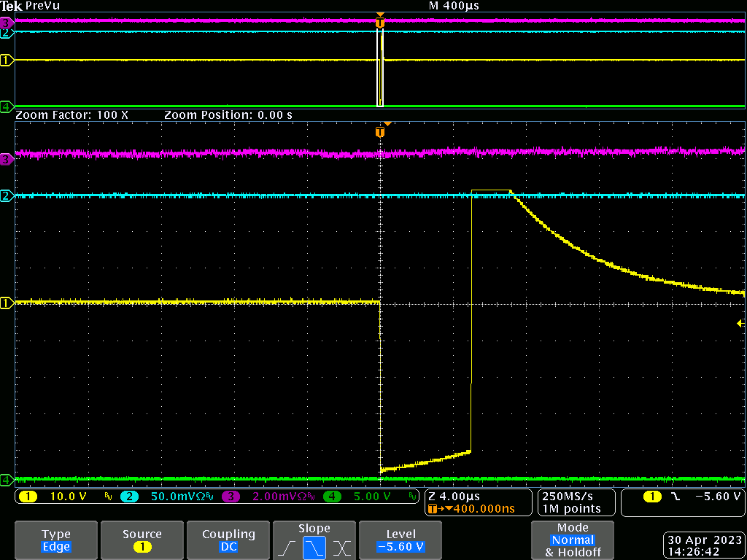
Task: Open the Coupling DC selector
Action: pyautogui.click(x=228, y=540)
